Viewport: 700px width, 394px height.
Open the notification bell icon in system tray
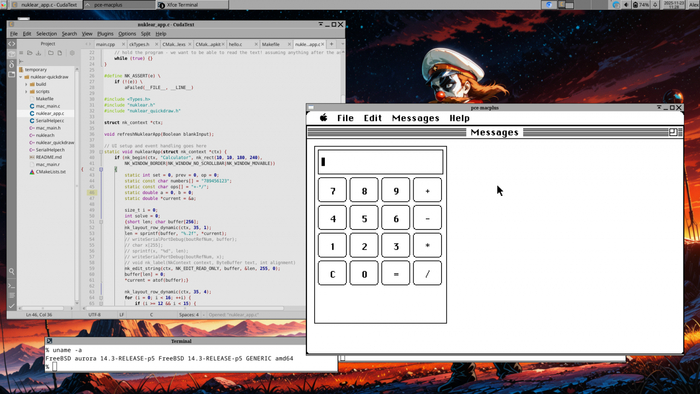click(655, 4)
